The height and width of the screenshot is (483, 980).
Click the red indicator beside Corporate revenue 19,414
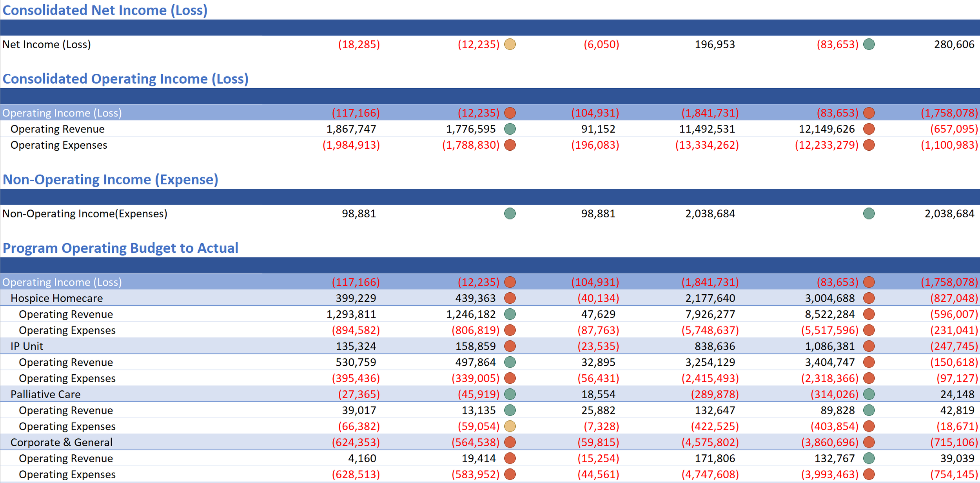510,458
